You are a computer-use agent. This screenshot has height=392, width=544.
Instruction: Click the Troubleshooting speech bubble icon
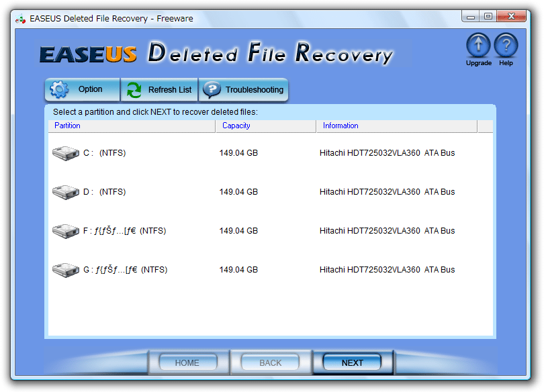coord(212,90)
